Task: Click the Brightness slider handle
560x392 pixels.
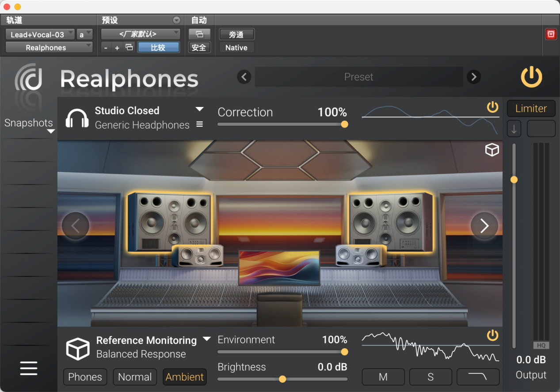Action: point(282,379)
